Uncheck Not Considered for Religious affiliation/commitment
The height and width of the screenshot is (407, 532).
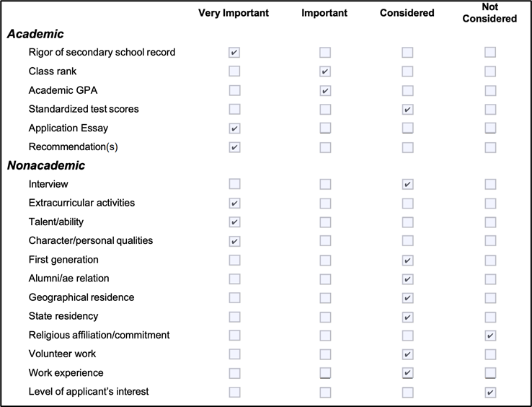click(490, 336)
